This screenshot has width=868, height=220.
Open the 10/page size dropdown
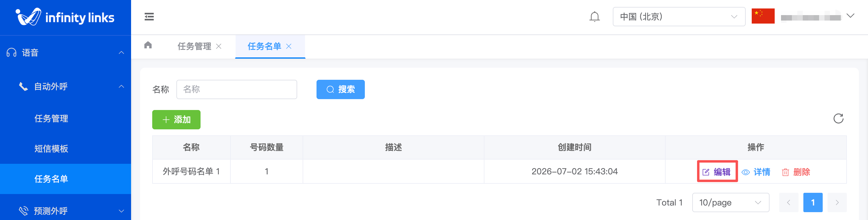731,202
